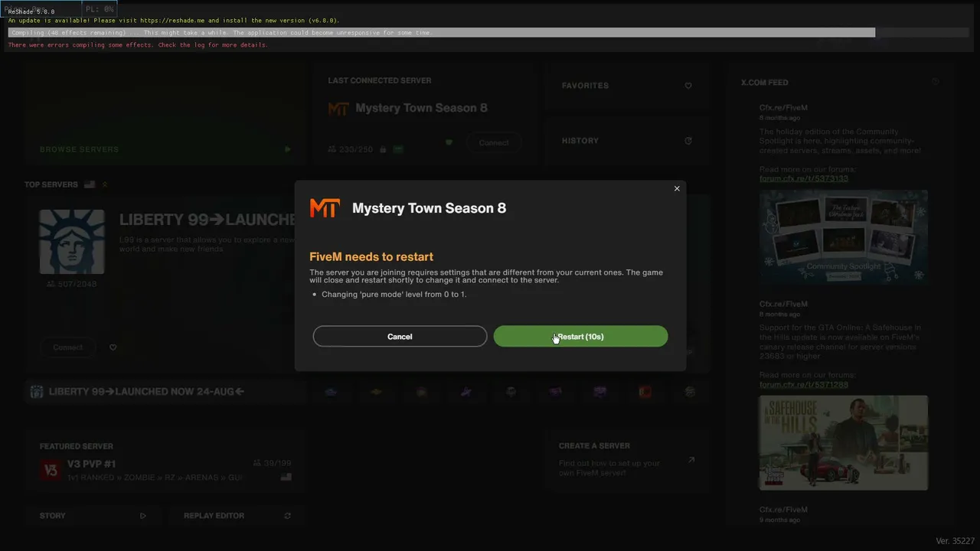Viewport: 980px width, 551px height.
Task: Click the Browse Servers play arrow icon
Action: (x=287, y=149)
